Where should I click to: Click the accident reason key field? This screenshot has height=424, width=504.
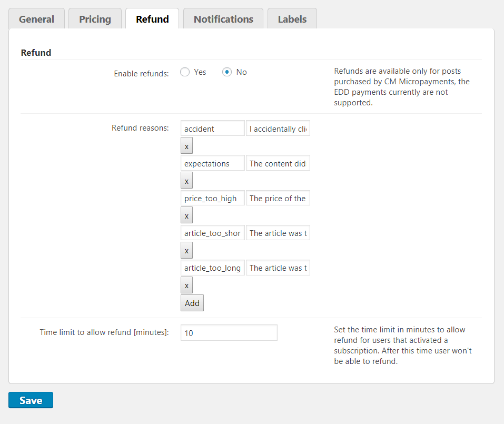point(212,128)
